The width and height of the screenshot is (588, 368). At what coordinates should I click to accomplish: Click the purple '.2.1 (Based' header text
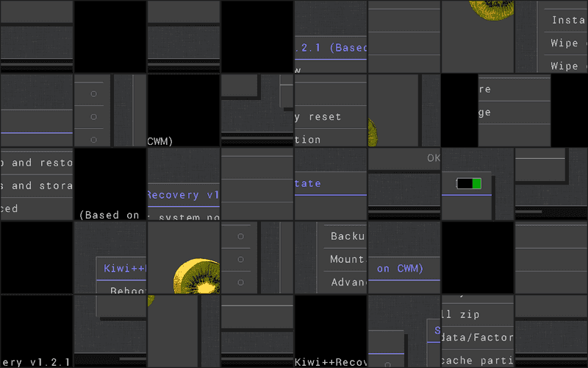[331, 48]
